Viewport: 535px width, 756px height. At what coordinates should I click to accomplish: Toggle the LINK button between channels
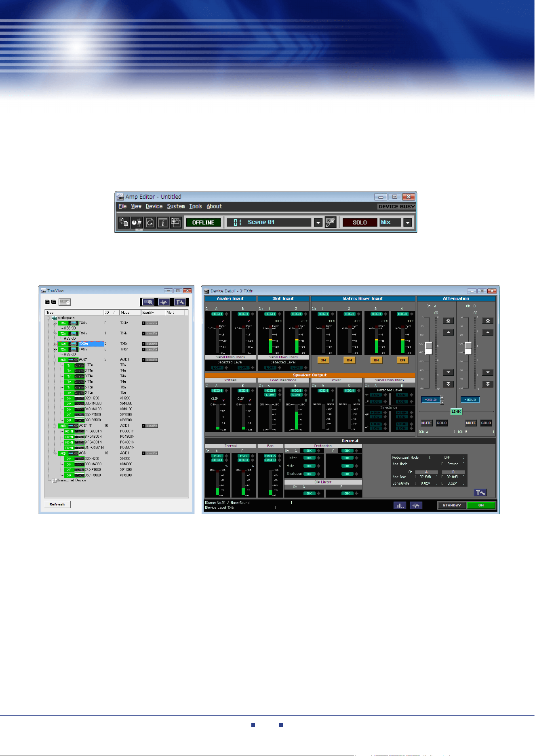pyautogui.click(x=456, y=412)
